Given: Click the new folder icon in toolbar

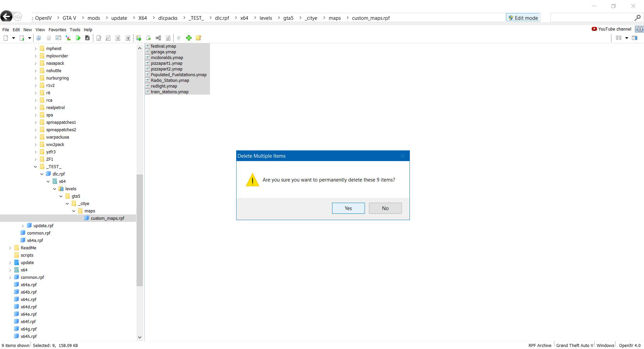Looking at the screenshot, I should [199, 38].
